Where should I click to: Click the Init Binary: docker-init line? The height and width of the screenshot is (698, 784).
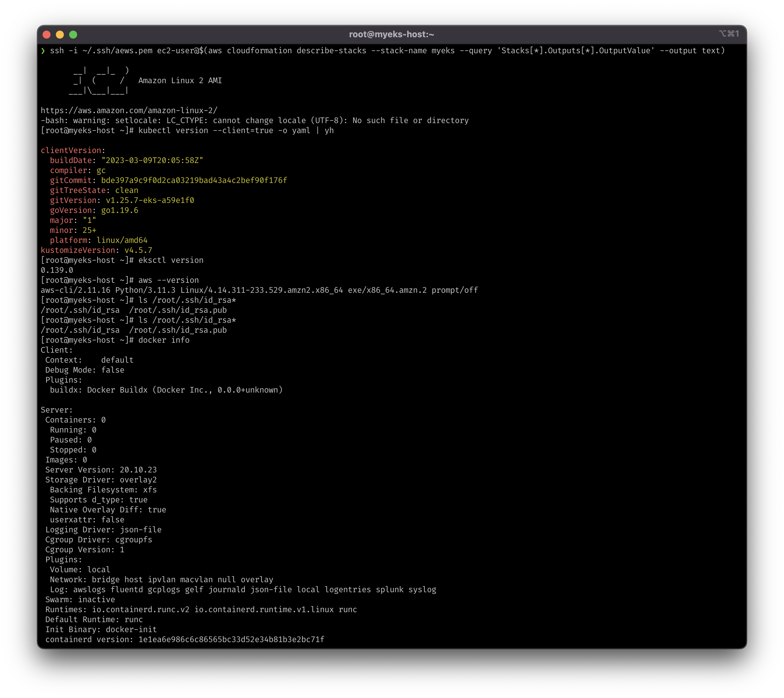click(x=101, y=629)
